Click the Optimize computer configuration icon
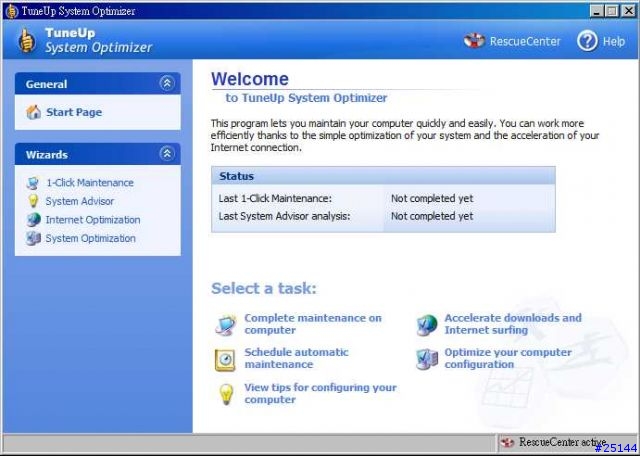The height and width of the screenshot is (456, 640). [427, 359]
